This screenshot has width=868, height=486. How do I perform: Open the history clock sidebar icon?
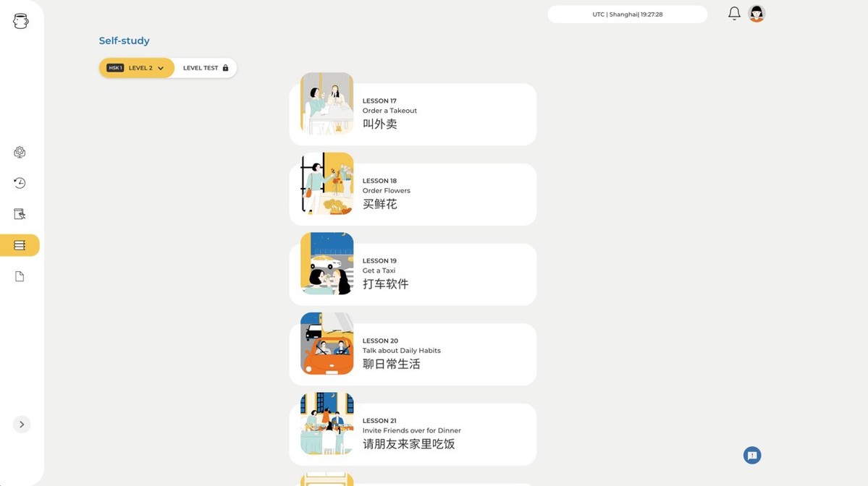tap(20, 183)
